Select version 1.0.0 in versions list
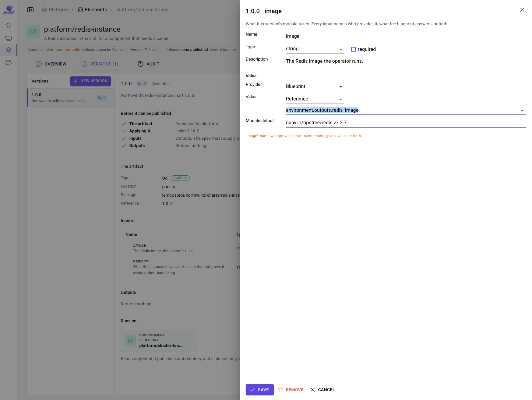This screenshot has height=400, width=532. pyautogui.click(x=71, y=98)
